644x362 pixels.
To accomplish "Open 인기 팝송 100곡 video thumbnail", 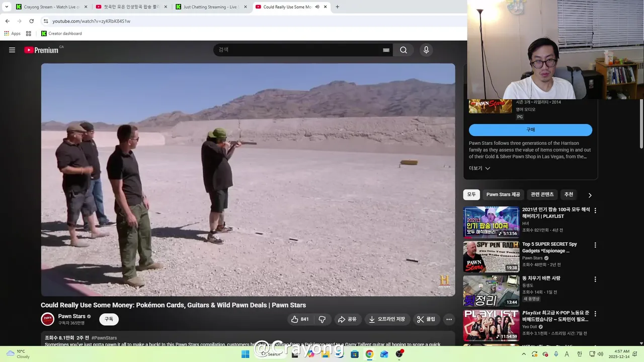I will [491, 222].
